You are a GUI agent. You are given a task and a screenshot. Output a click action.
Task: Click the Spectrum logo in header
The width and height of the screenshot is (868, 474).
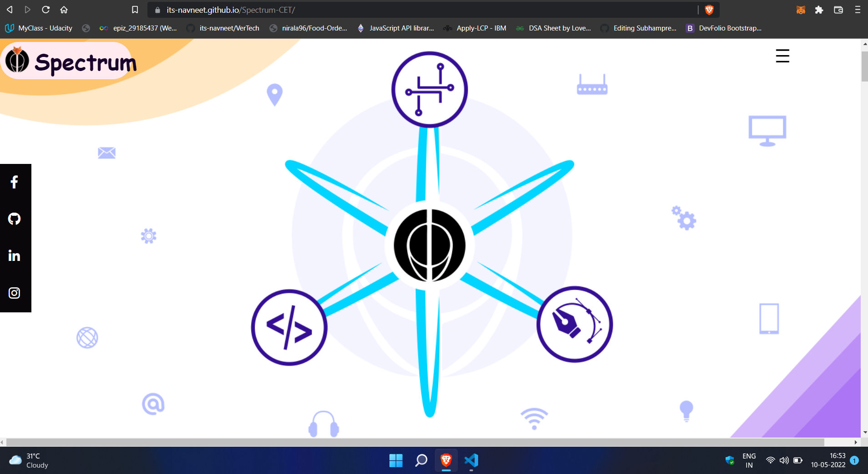pos(71,61)
